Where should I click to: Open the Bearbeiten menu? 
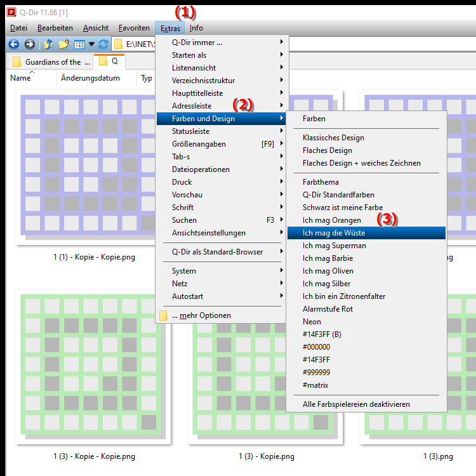(x=55, y=28)
